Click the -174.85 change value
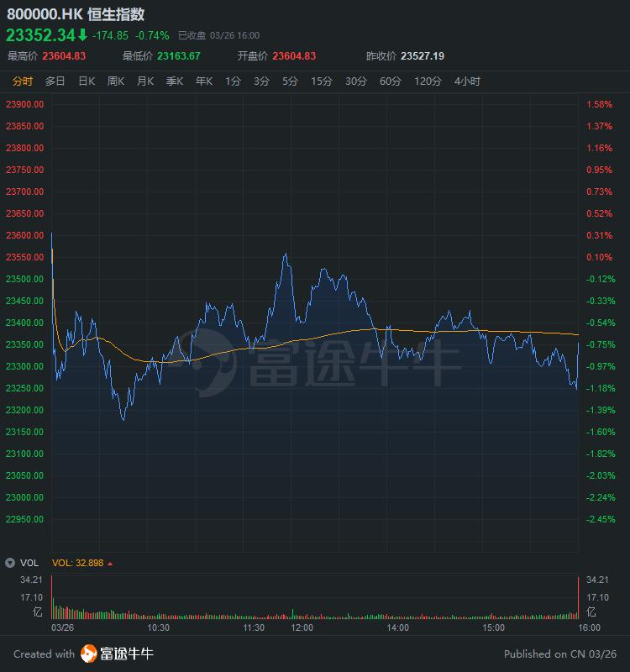Screen dimensions: 630x672 [110, 35]
